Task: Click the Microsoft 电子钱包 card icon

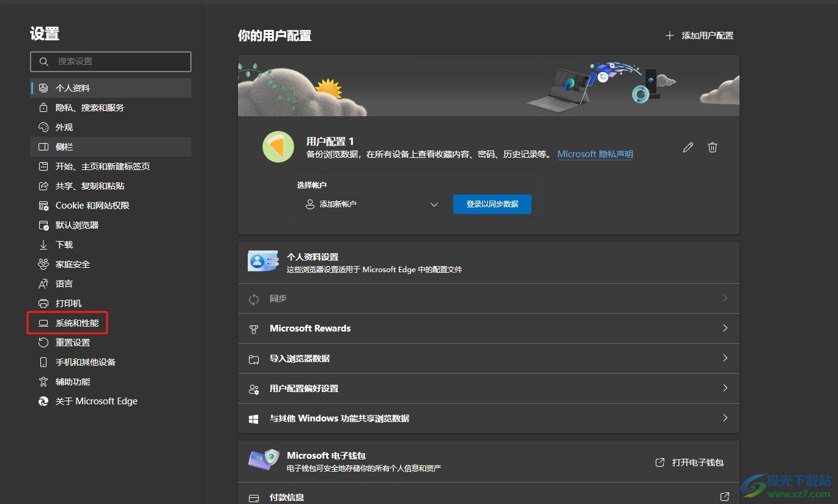Action: click(x=264, y=461)
